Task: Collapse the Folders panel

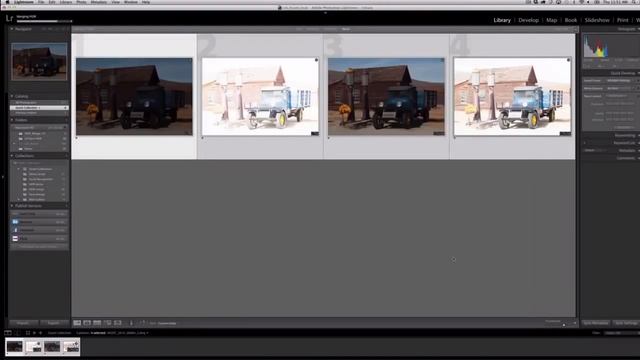Action: (x=12, y=120)
